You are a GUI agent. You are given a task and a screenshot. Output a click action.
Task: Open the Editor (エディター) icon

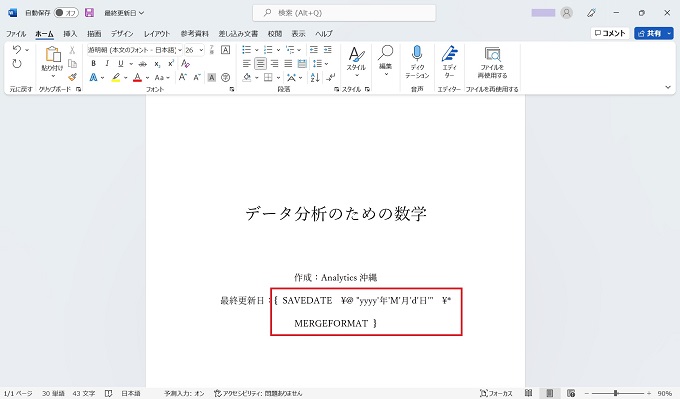pos(449,53)
